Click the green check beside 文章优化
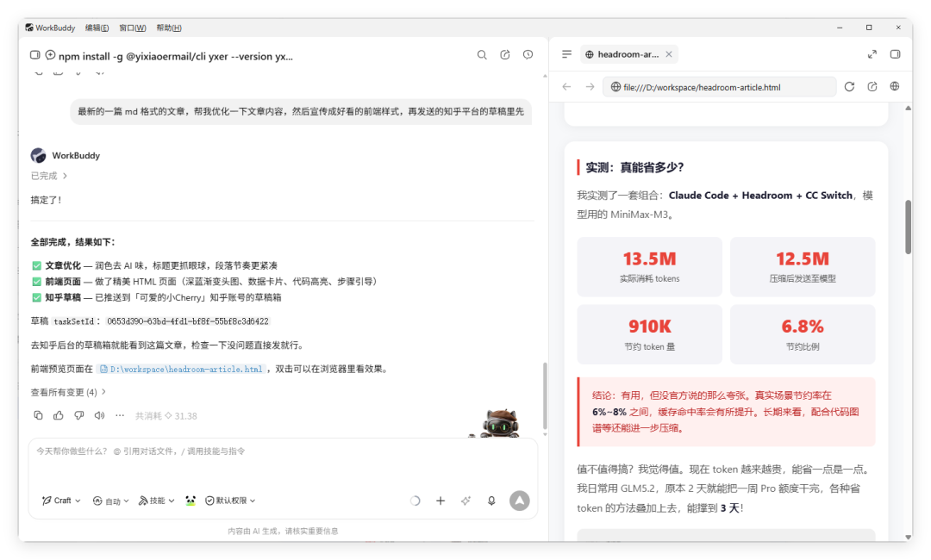This screenshot has width=931, height=560. [x=37, y=265]
